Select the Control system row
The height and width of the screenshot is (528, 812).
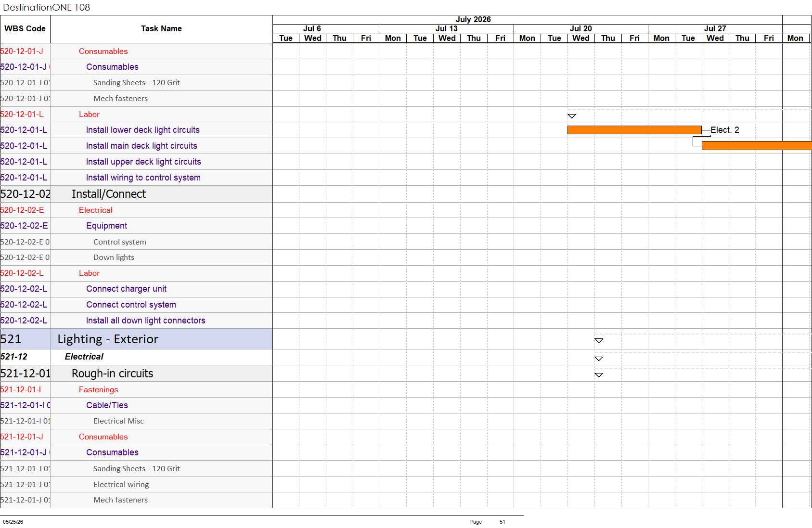click(x=136, y=242)
